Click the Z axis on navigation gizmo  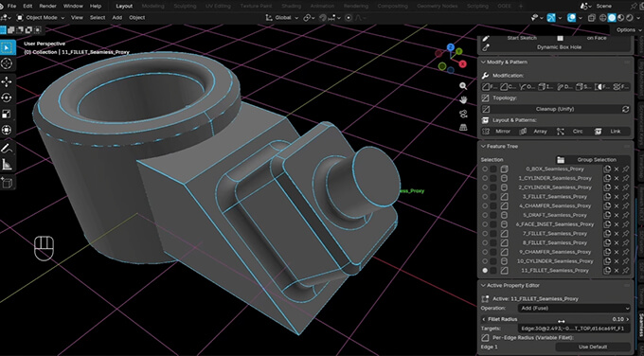click(x=451, y=47)
